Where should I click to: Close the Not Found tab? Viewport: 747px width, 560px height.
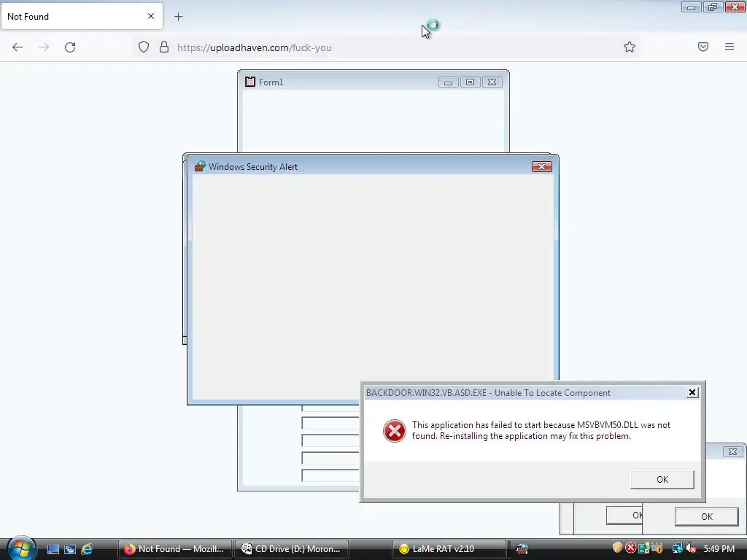[151, 16]
